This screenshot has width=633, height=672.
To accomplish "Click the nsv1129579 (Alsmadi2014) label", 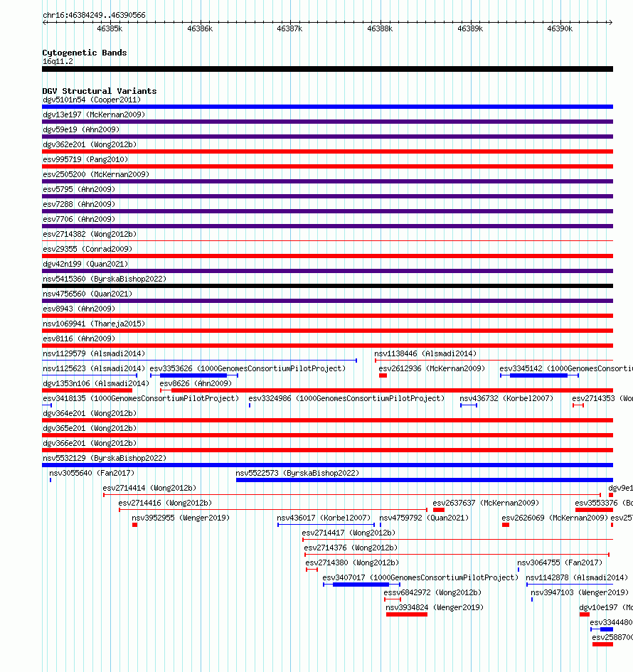I will pyautogui.click(x=94, y=353).
